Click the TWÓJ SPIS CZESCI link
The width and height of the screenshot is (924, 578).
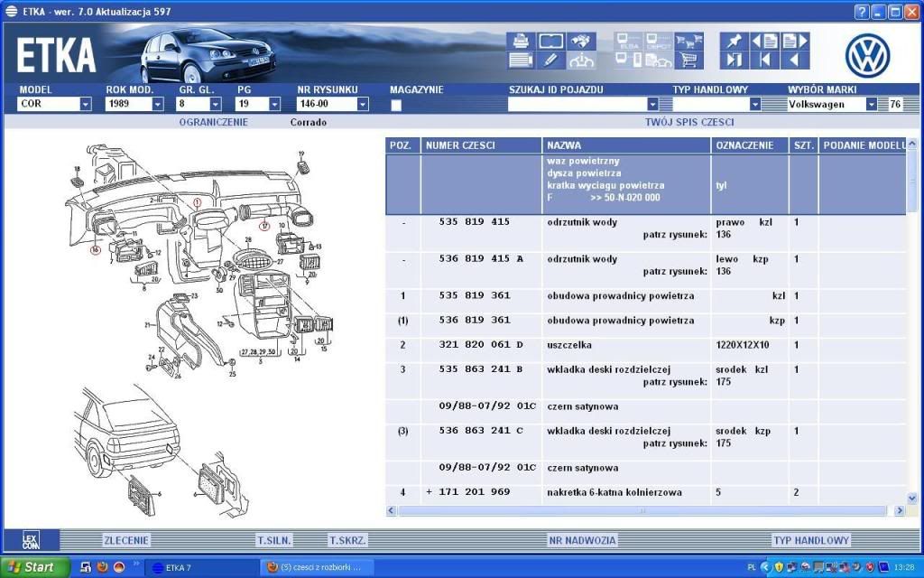[689, 122]
